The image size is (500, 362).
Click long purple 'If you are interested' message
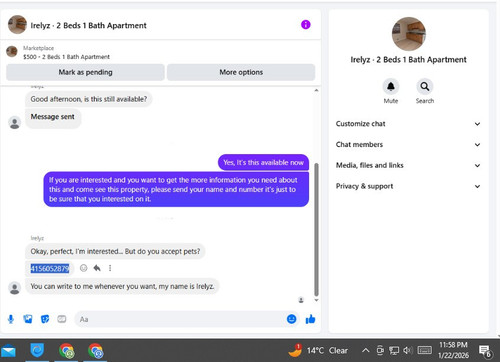click(176, 189)
